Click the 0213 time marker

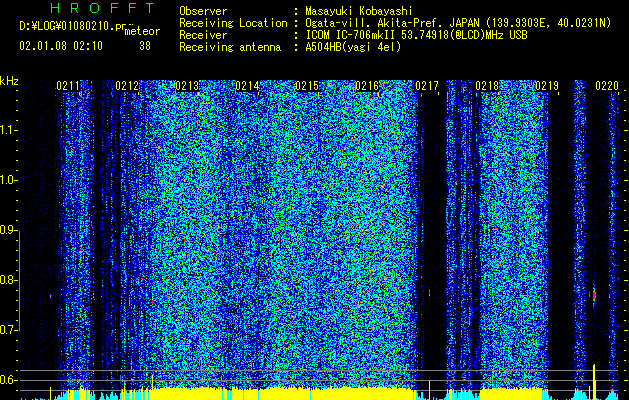(x=187, y=86)
